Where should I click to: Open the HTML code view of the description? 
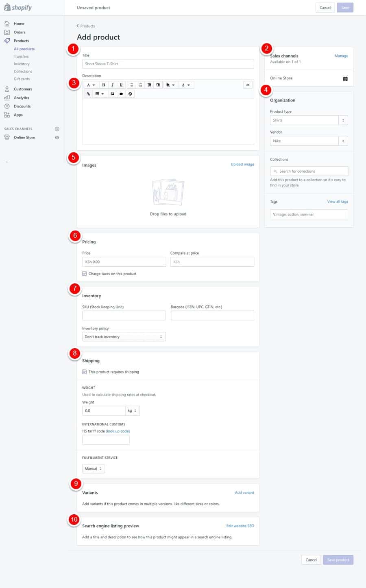pos(248,85)
